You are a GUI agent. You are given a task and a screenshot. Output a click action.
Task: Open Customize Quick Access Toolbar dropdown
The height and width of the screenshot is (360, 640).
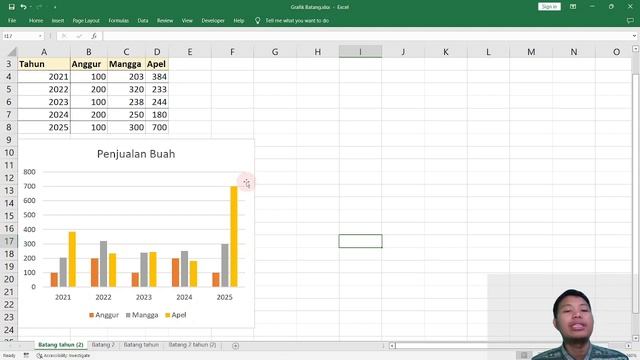click(x=55, y=7)
